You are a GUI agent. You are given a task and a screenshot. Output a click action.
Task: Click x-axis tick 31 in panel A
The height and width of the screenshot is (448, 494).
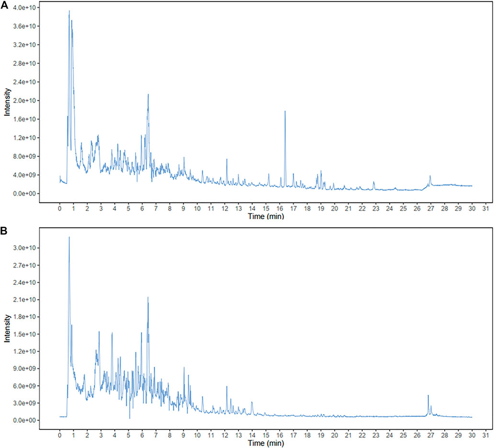point(486,209)
